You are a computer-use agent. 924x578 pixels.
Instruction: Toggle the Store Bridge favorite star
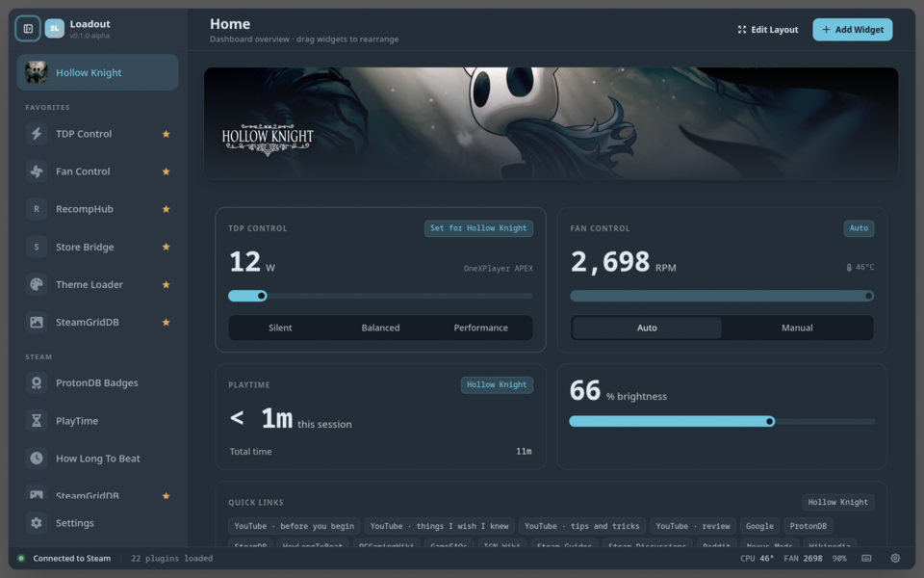click(x=167, y=247)
